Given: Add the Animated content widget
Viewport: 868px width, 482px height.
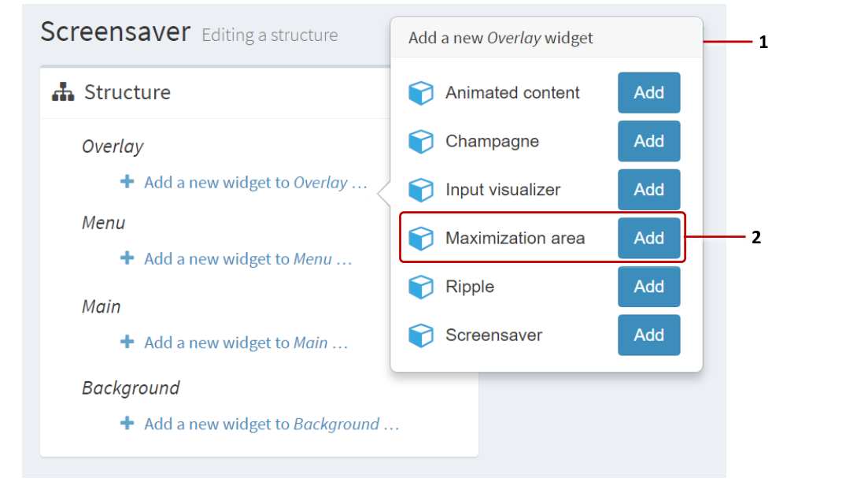Looking at the screenshot, I should click(648, 92).
